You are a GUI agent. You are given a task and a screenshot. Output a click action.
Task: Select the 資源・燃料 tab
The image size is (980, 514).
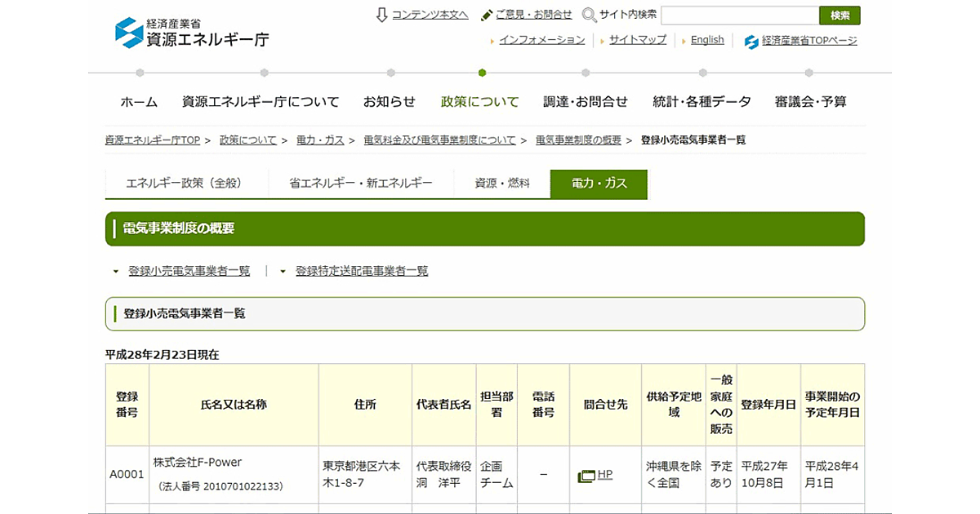502,184
